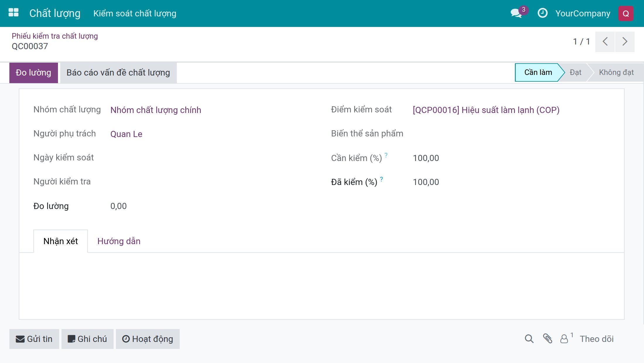Select the Đạt status stage
644x363 pixels.
click(575, 72)
